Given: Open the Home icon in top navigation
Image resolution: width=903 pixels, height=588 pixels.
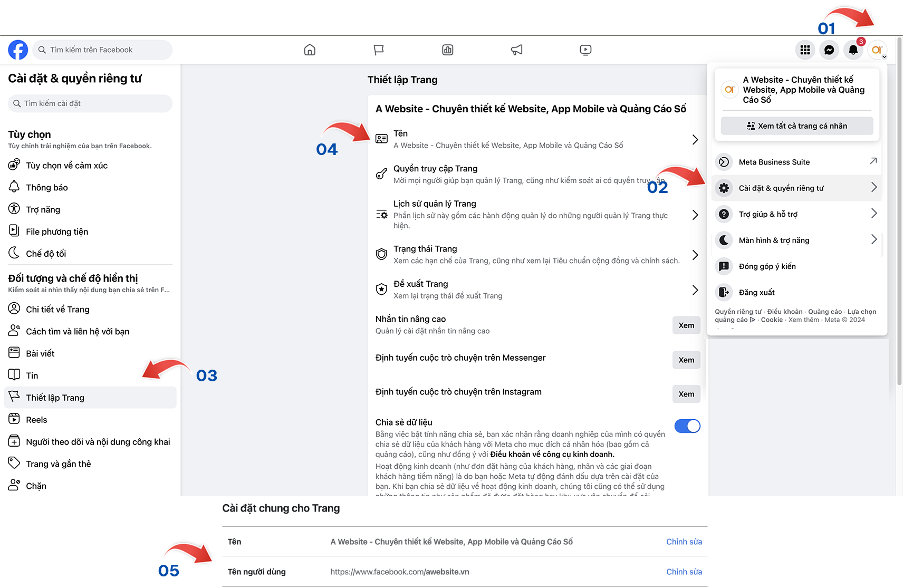Looking at the screenshot, I should (310, 50).
